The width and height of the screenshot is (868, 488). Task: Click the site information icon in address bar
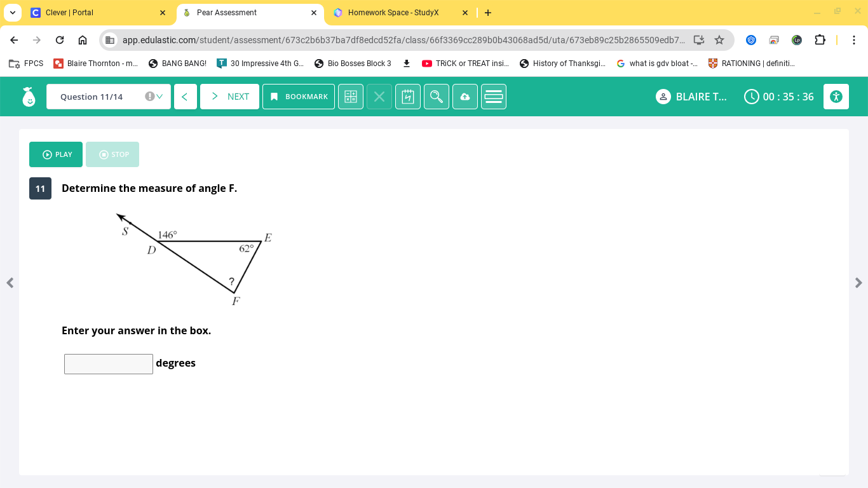110,40
